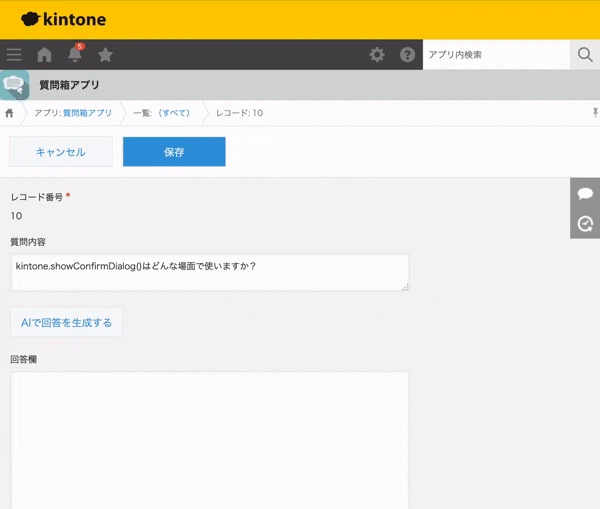Click the search magnifier button

[585, 55]
